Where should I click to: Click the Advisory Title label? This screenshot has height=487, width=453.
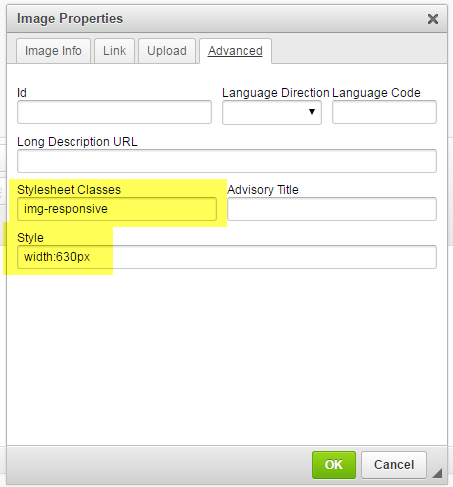pyautogui.click(x=263, y=190)
